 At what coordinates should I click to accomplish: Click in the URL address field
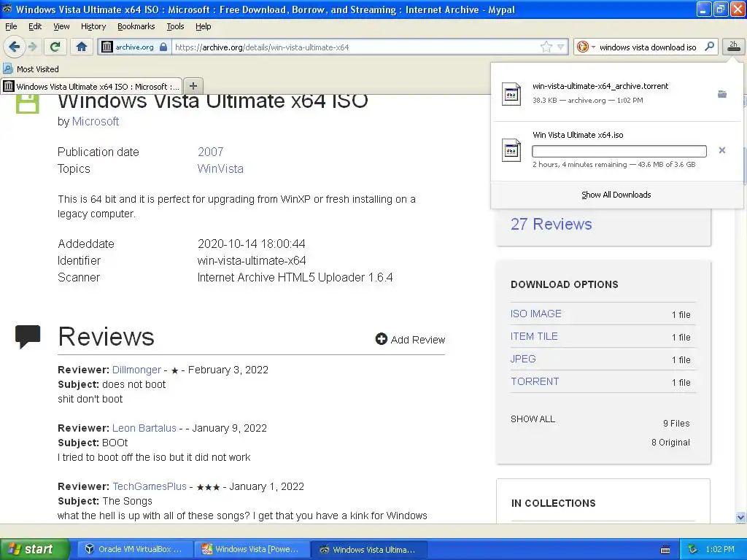(355, 47)
